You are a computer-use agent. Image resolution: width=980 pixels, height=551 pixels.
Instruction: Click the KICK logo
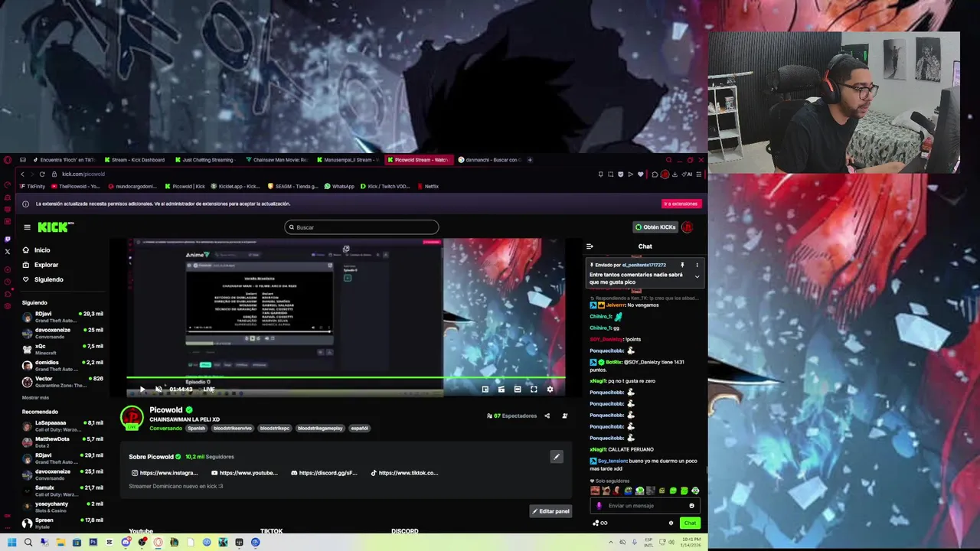point(56,227)
